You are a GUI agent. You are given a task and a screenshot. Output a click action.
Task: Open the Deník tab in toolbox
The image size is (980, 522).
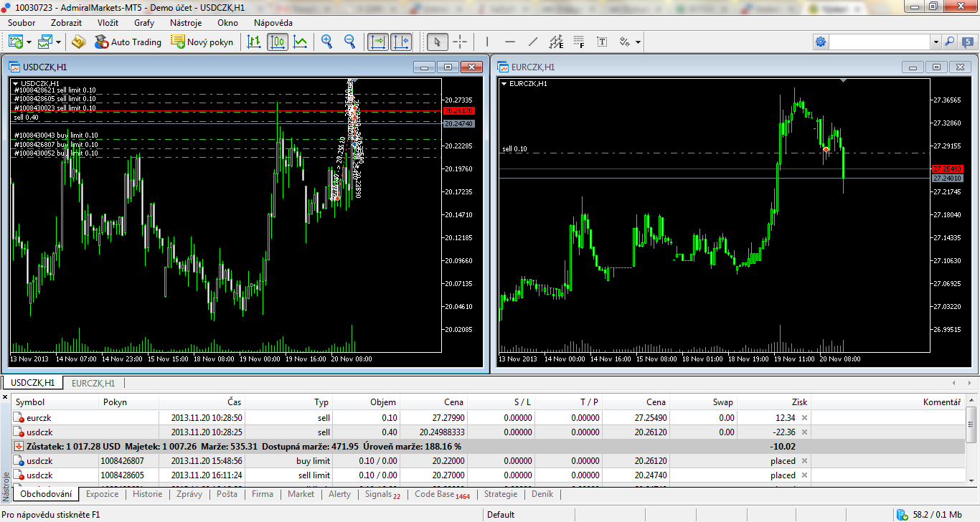click(x=542, y=494)
